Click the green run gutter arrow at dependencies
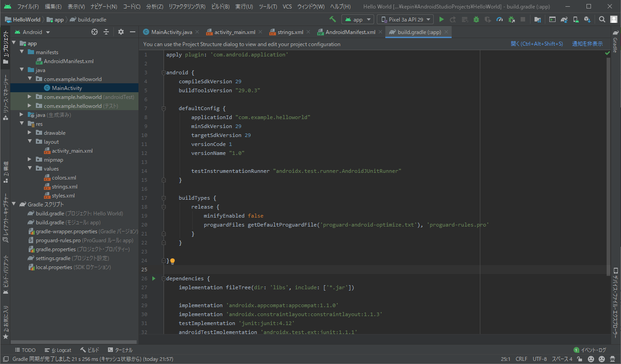Viewport: 621px width, 364px height. pyautogui.click(x=154, y=278)
